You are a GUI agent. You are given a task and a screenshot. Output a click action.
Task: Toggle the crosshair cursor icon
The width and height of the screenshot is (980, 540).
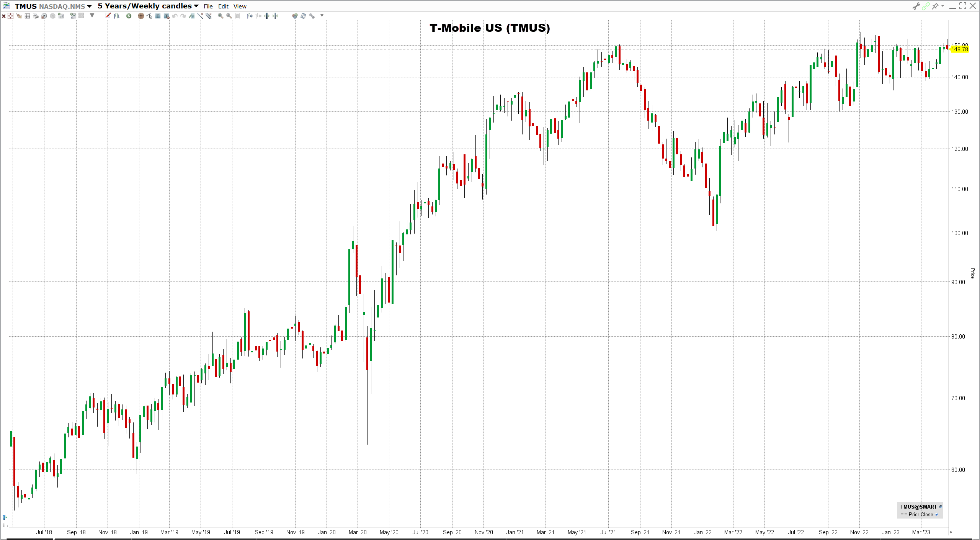point(141,16)
